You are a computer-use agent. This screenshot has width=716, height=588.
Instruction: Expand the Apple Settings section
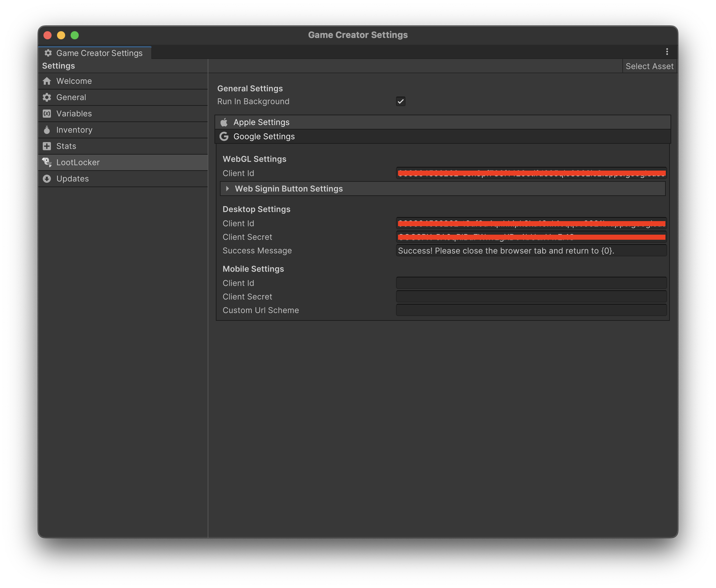(261, 122)
